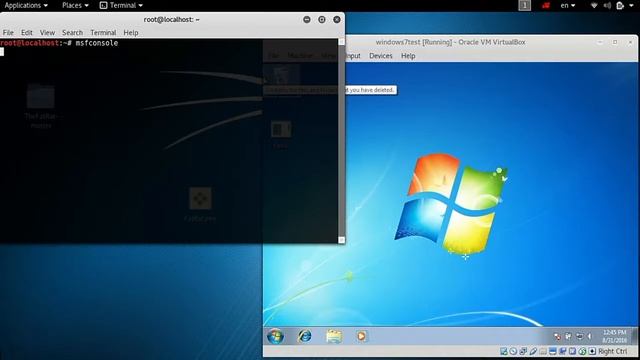Open Terminal menu in terminal window

tap(103, 33)
